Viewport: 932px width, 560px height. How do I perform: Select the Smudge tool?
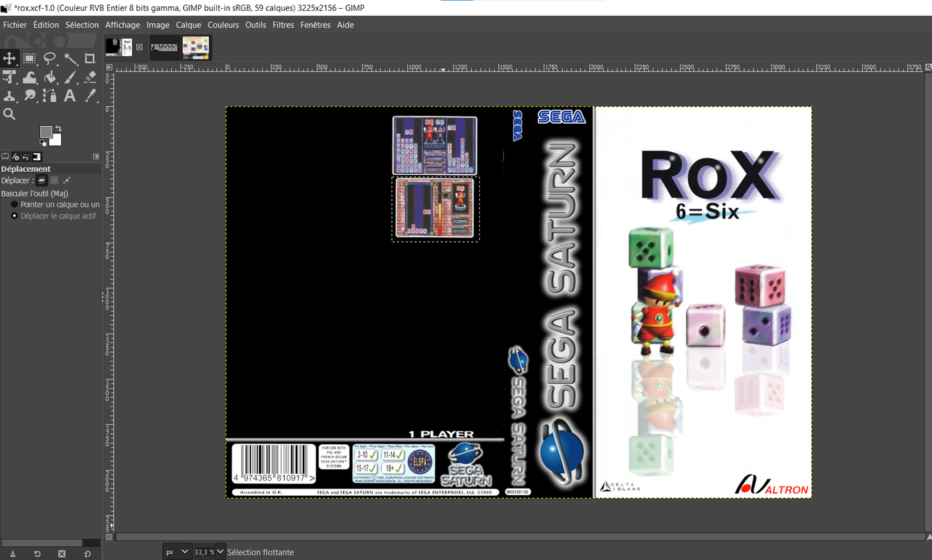click(30, 95)
